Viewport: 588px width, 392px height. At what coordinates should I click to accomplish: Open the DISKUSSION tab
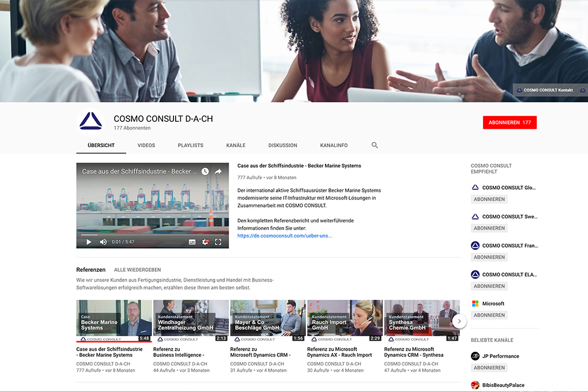(283, 145)
